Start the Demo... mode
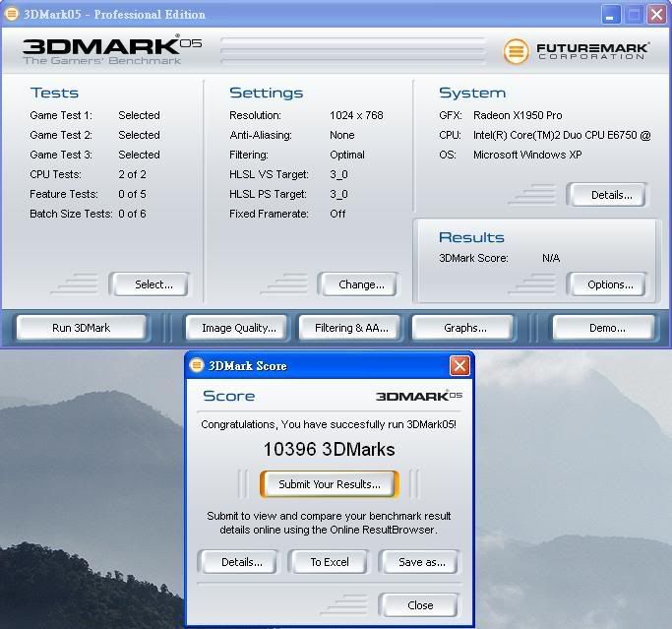Image resolution: width=672 pixels, height=629 pixels. [606, 328]
